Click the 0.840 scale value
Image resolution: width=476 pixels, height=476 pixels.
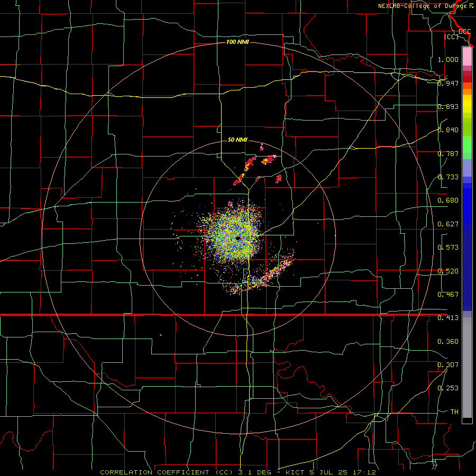pos(448,130)
